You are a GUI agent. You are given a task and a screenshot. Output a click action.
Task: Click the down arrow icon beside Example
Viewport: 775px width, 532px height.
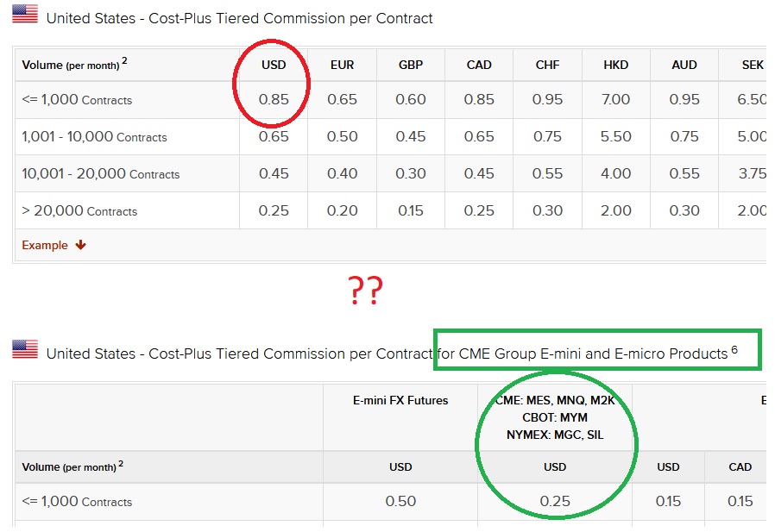[x=80, y=245]
